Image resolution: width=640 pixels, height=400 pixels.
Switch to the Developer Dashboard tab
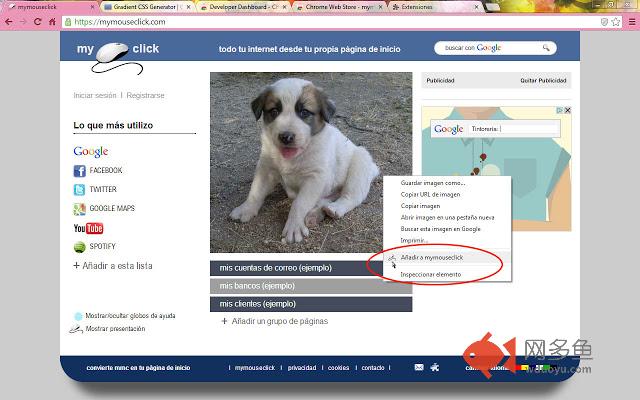[x=243, y=7]
